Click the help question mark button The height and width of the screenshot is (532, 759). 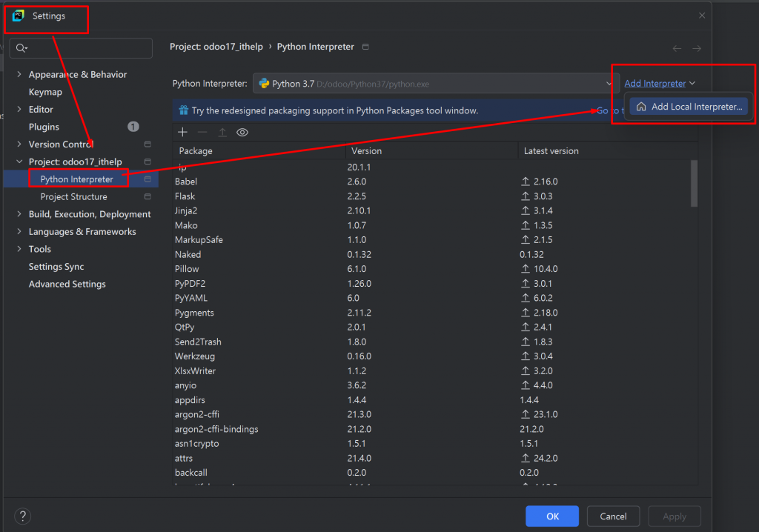coord(22,516)
